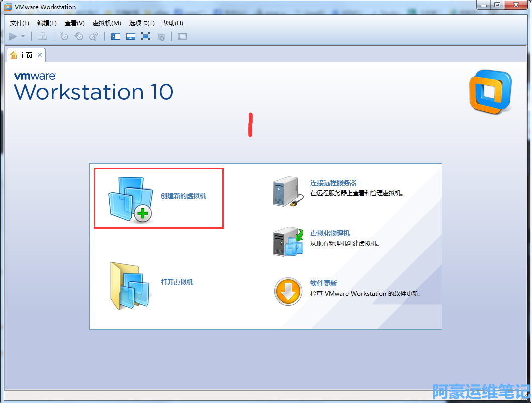Viewport: 532px width, 403px height.
Task: Click 创建新的虚拟机 to create VM
Action: [x=183, y=196]
